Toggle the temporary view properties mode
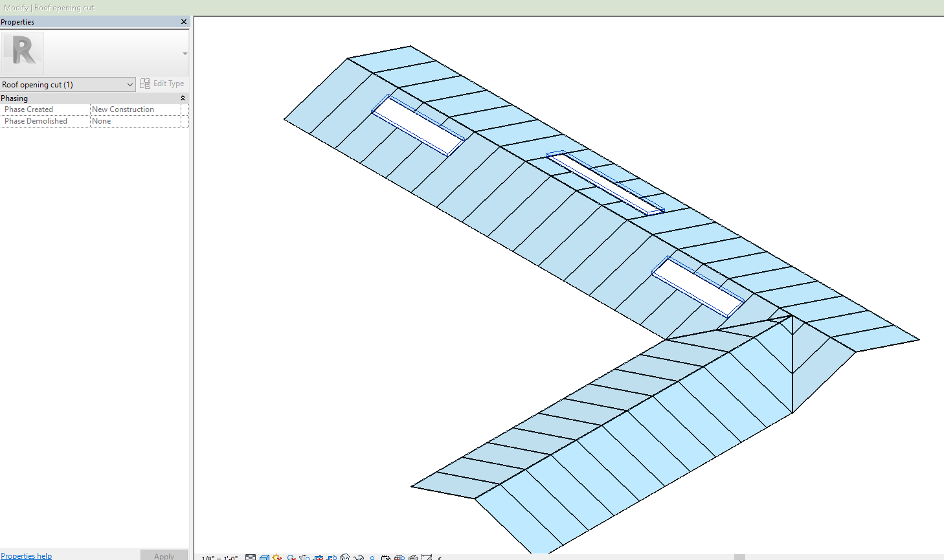Image resolution: width=944 pixels, height=560 pixels. 387,556
